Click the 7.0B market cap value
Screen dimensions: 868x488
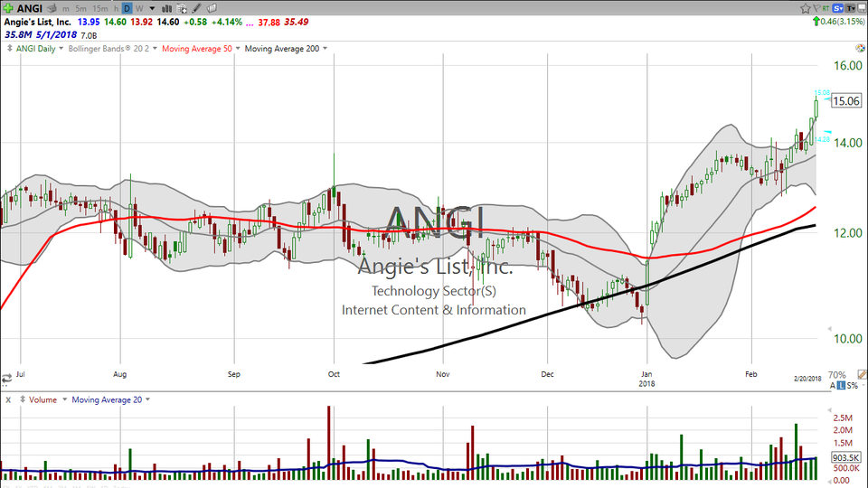[x=90, y=35]
